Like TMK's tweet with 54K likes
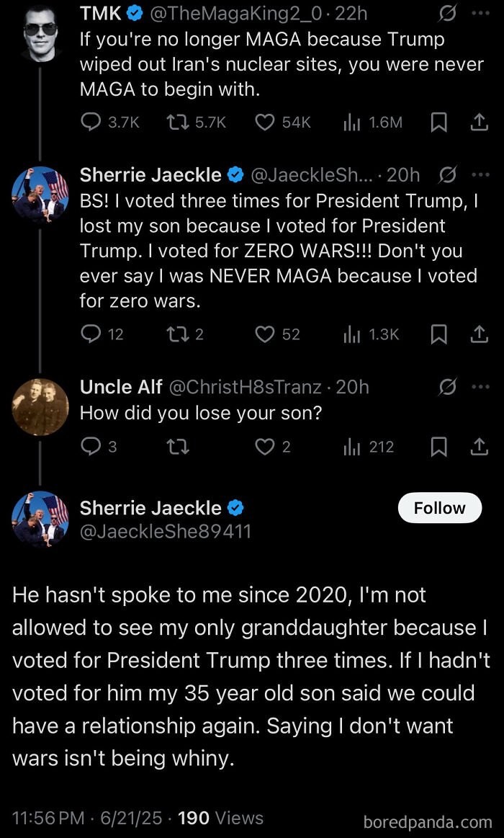Image resolution: width=504 pixels, height=838 pixels. point(265,122)
